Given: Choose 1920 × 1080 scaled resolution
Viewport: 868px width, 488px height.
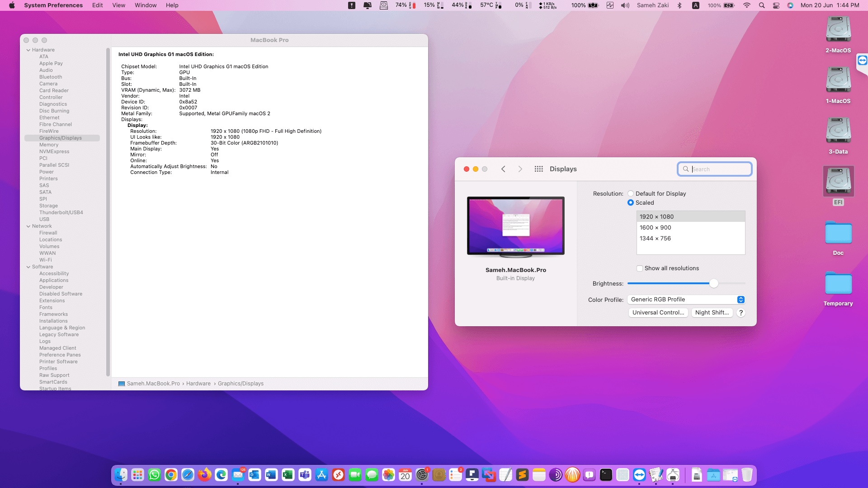Looking at the screenshot, I should click(691, 217).
